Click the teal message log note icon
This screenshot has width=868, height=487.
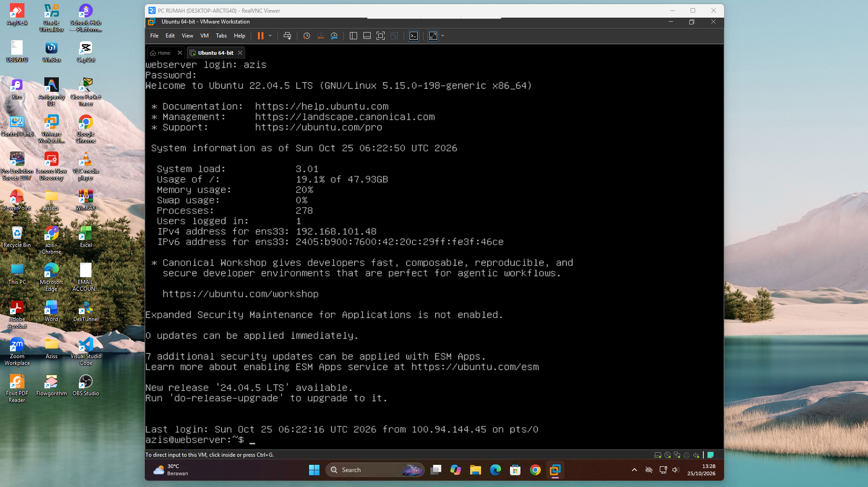(711, 455)
